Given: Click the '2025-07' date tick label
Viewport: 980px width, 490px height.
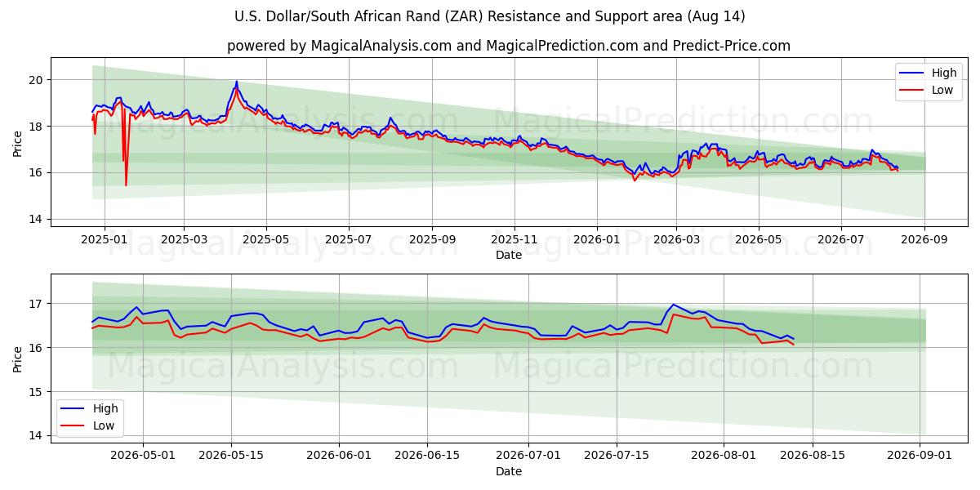Looking at the screenshot, I should click(349, 240).
